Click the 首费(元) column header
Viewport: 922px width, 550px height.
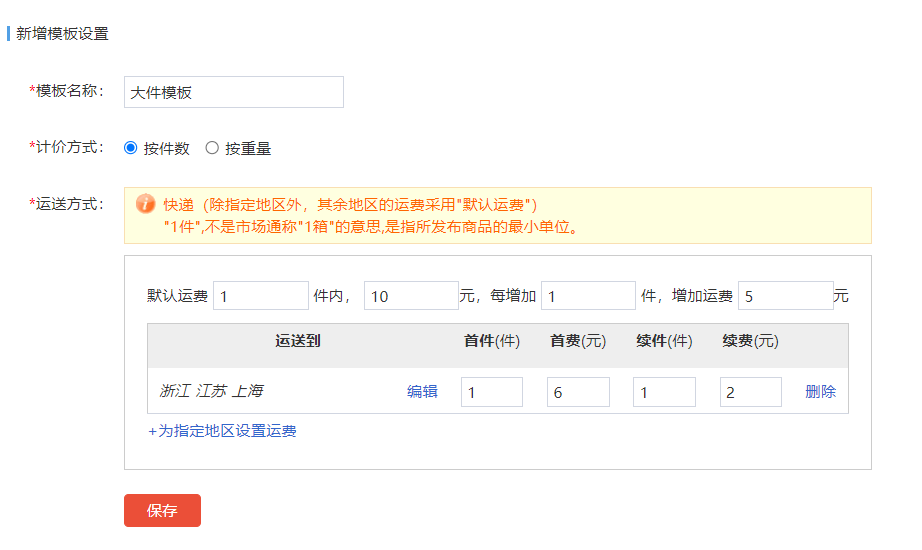click(x=578, y=341)
